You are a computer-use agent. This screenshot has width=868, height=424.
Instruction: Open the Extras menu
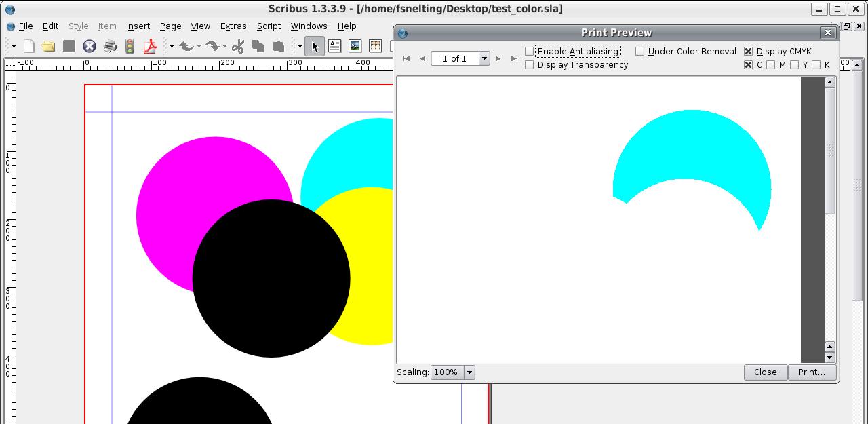point(233,26)
